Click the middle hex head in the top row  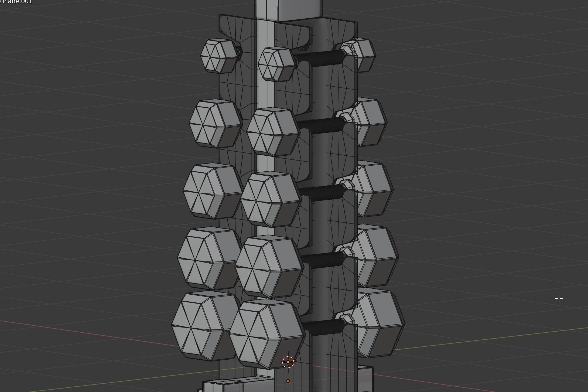point(277,64)
